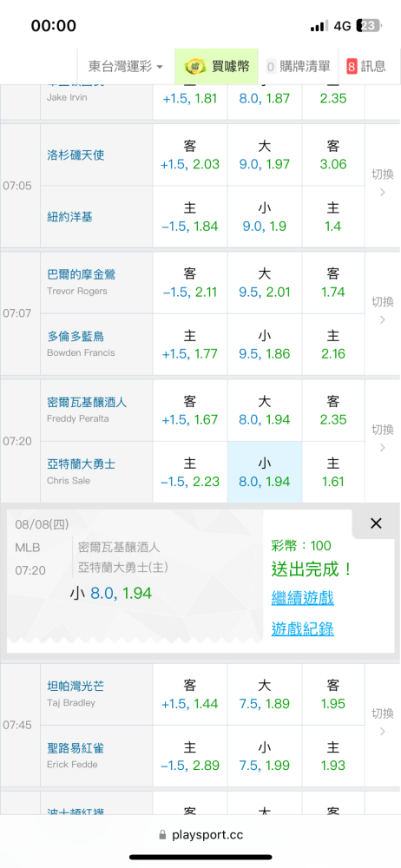401x868 pixels.
Task: Select 釀酒人 客 +1.5, 1.67 spread
Action: 190,411
